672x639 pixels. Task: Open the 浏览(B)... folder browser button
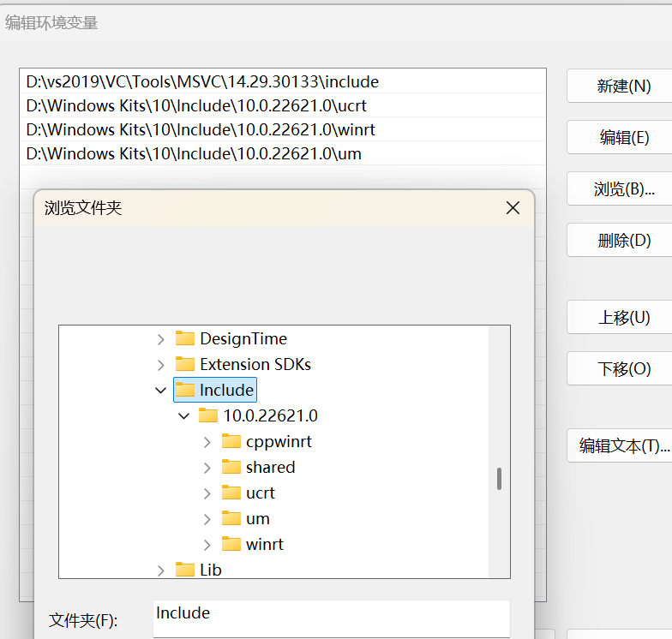(621, 188)
